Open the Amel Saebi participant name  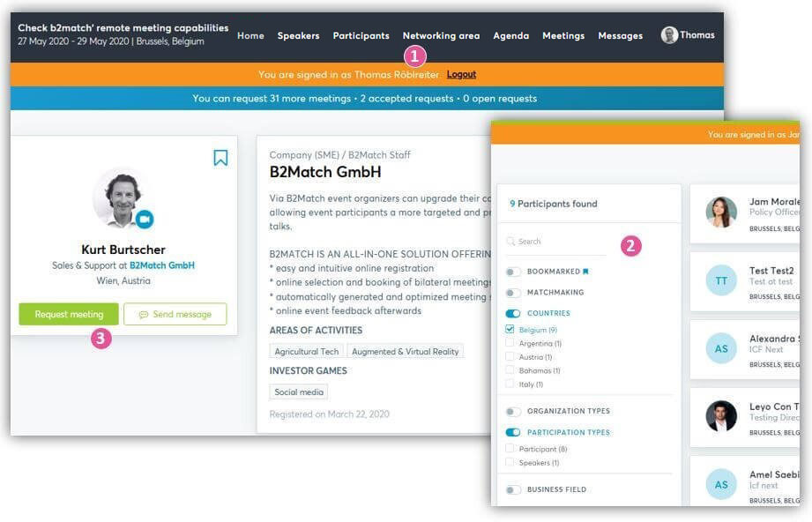774,474
